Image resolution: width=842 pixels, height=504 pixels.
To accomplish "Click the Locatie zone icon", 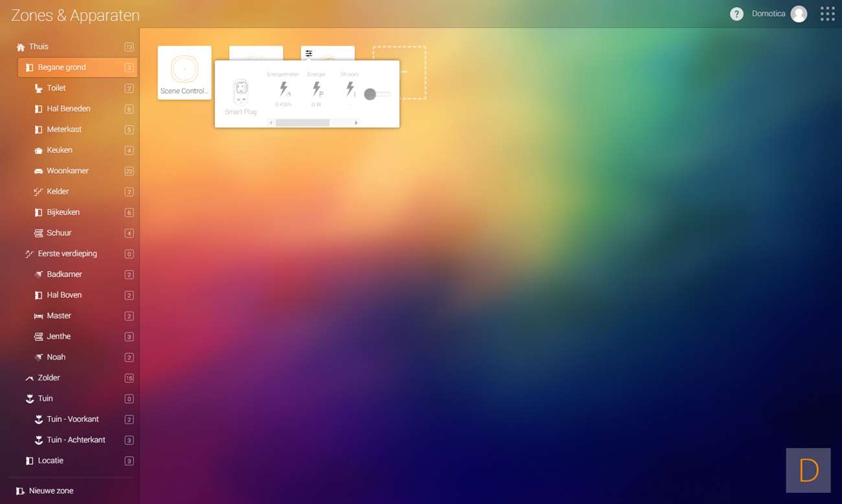I will coord(30,461).
